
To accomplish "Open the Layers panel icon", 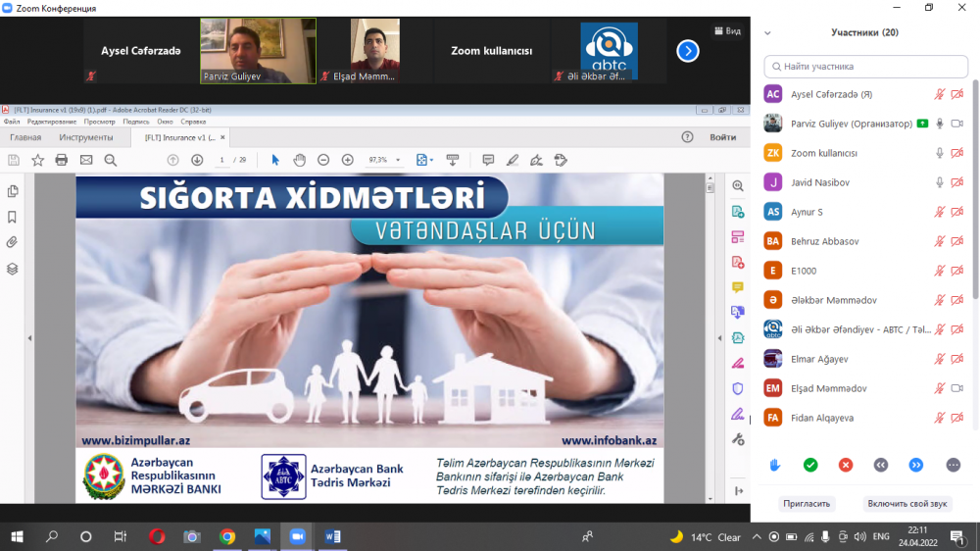I will pyautogui.click(x=13, y=269).
